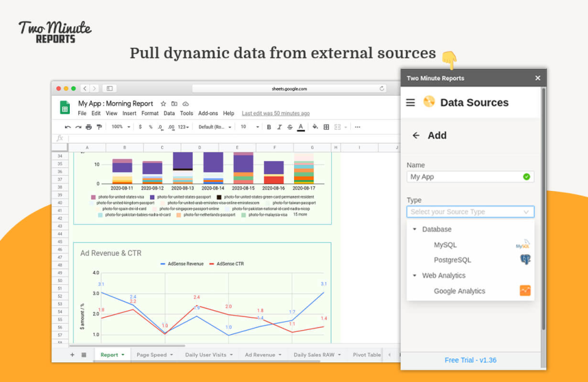Open the Select your Source Type dropdown
The height and width of the screenshot is (382, 588).
point(470,212)
